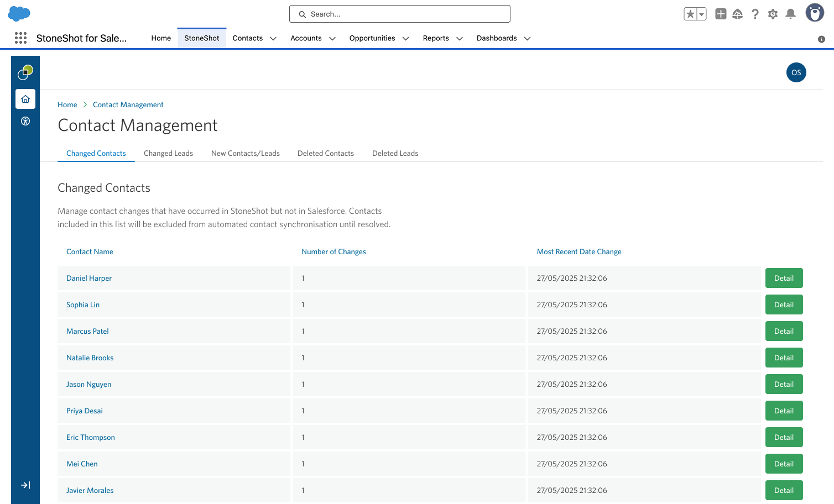Open Sophia Lin contact link

pyautogui.click(x=83, y=305)
